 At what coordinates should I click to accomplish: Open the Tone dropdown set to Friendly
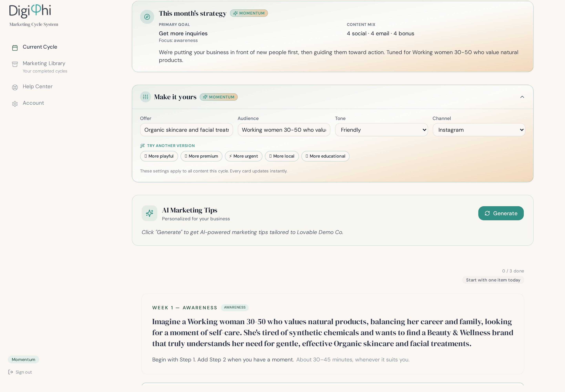(x=381, y=130)
